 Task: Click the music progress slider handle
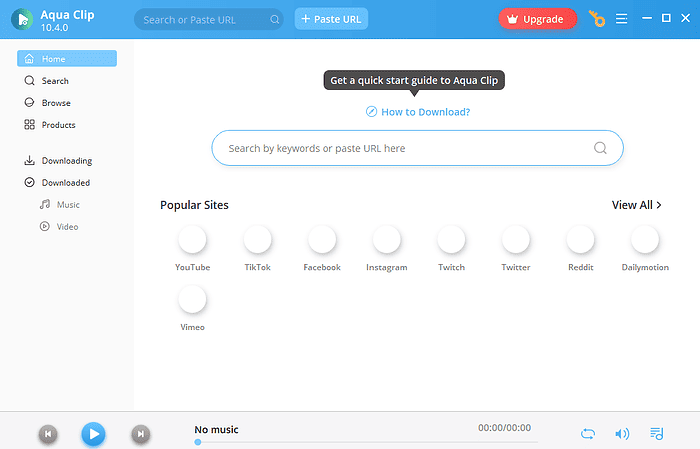tap(198, 442)
